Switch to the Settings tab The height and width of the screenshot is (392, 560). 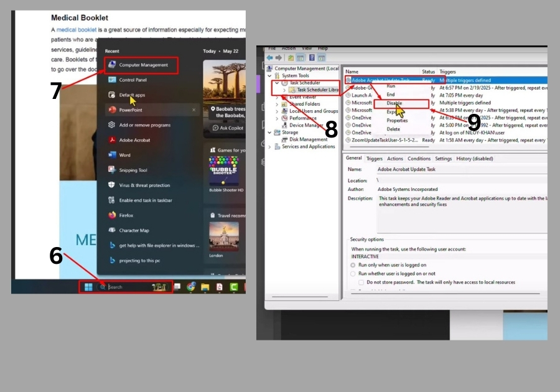pyautogui.click(x=443, y=159)
